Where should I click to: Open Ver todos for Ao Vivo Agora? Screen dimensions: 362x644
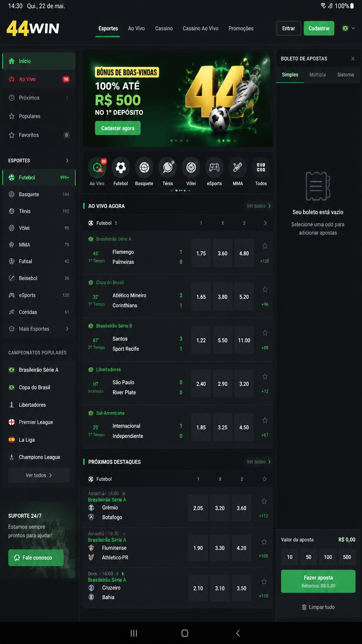pyautogui.click(x=259, y=206)
